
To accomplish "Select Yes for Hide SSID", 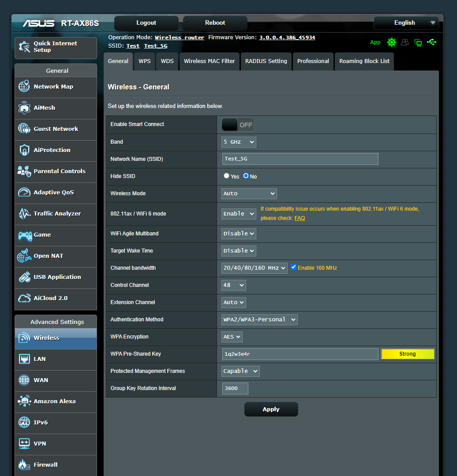I will (x=225, y=176).
